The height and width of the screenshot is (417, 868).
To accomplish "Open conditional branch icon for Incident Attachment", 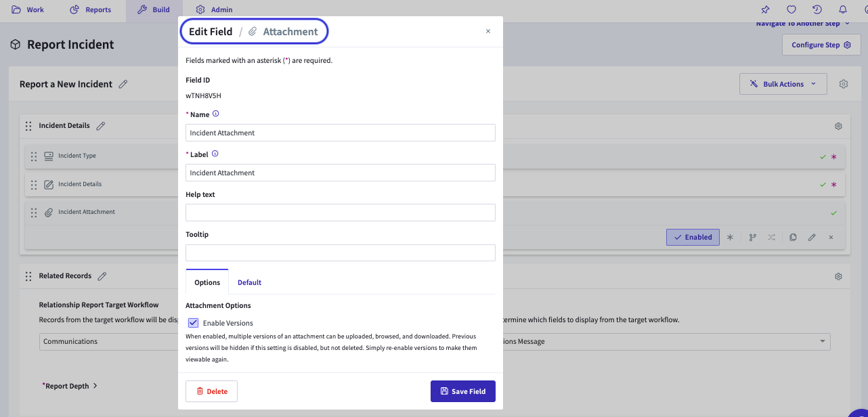I will click(752, 237).
